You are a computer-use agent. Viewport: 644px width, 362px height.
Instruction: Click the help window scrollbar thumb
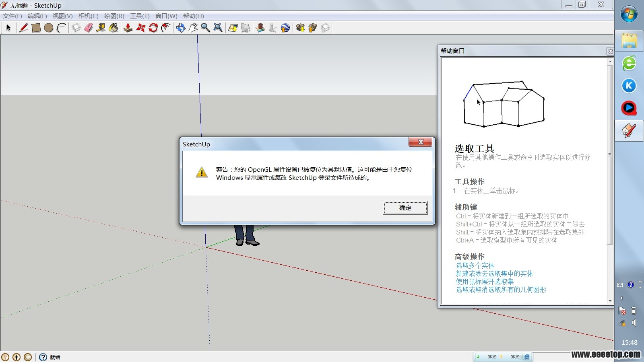pos(610,155)
